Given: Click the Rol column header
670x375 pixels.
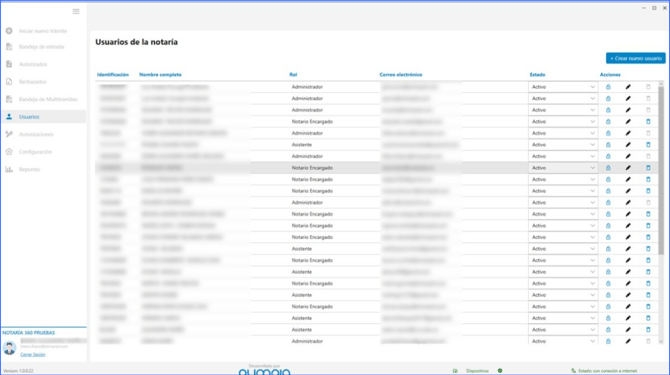Looking at the screenshot, I should (293, 75).
